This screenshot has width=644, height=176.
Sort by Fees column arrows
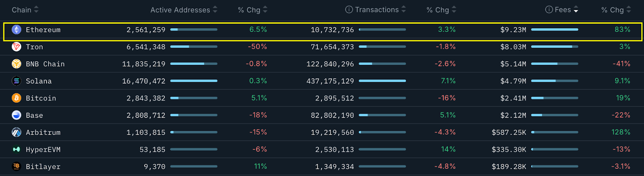pyautogui.click(x=576, y=10)
